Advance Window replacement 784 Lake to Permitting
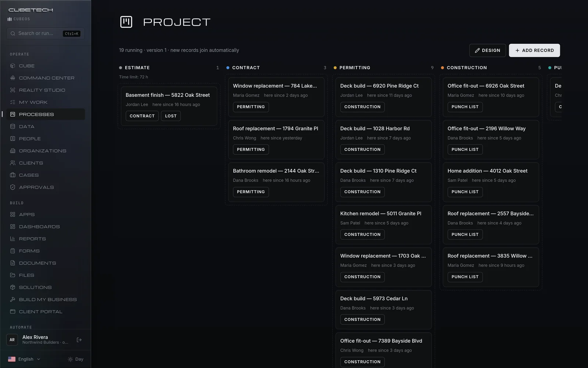This screenshot has height=368, width=588. pos(251,107)
